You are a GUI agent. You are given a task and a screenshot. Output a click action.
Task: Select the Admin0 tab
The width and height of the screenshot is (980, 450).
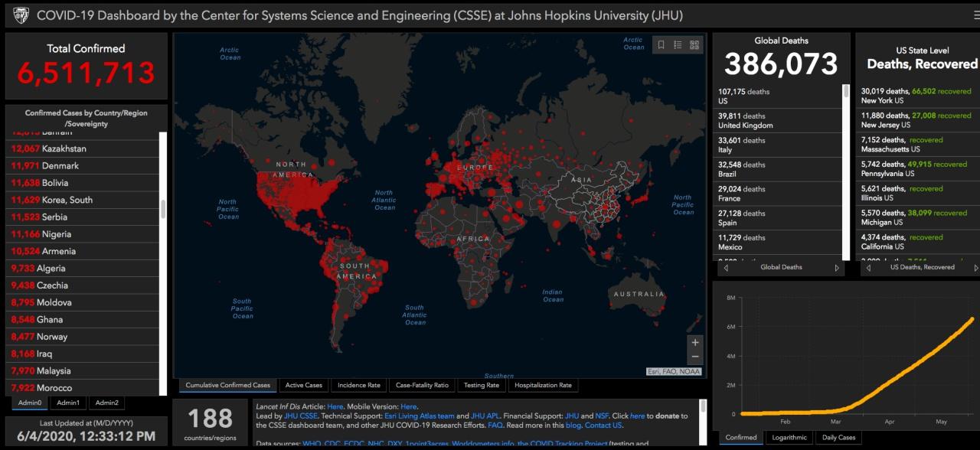pyautogui.click(x=30, y=403)
